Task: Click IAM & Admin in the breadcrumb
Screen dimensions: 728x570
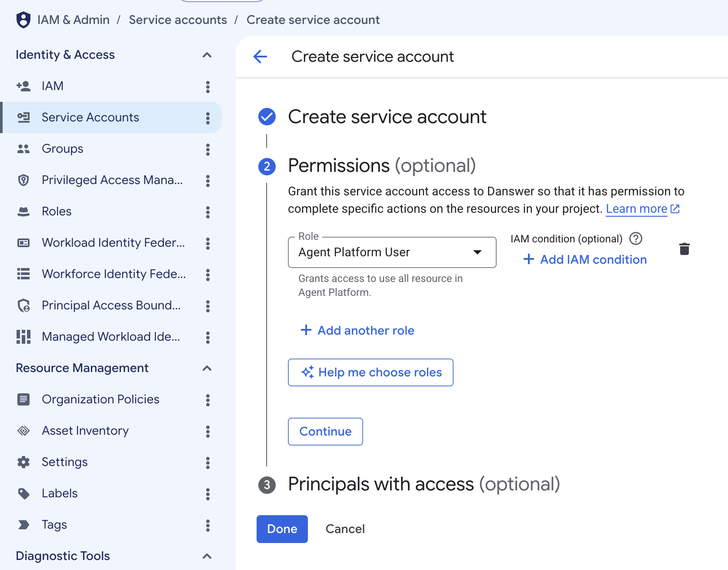Action: (73, 20)
